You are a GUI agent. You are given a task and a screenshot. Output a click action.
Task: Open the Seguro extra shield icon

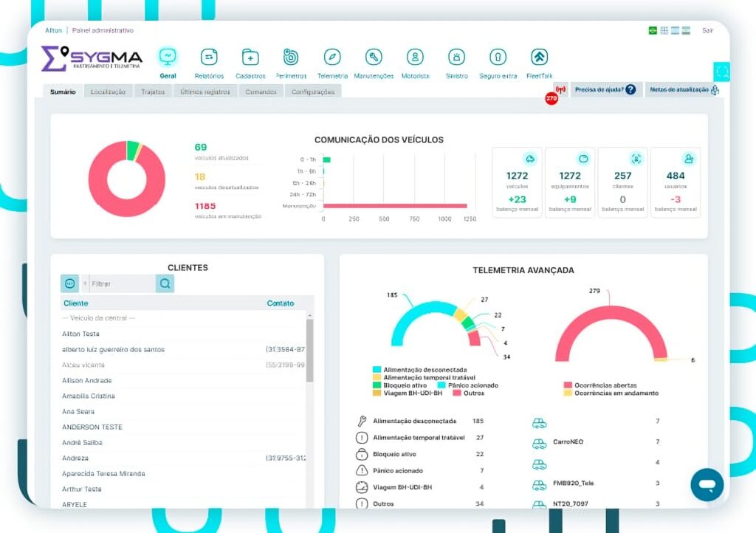click(498, 58)
